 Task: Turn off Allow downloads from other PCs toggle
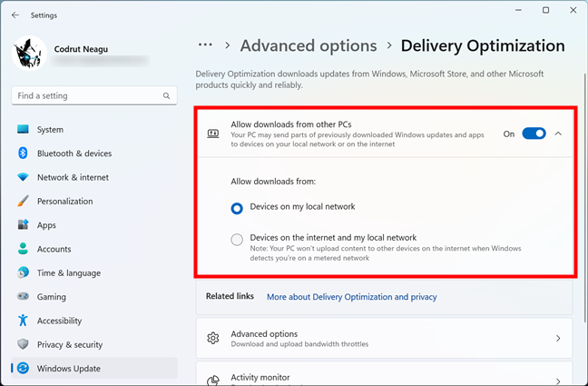click(x=534, y=134)
